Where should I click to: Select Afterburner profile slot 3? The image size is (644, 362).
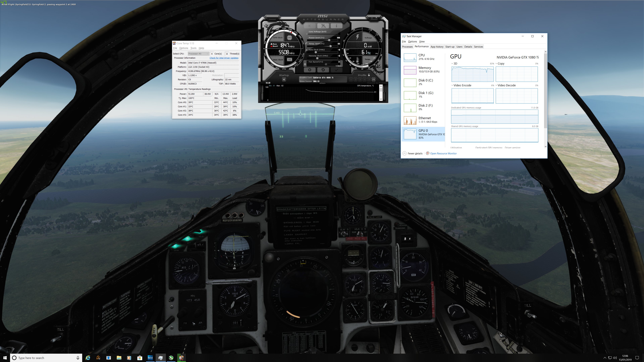(x=360, y=79)
